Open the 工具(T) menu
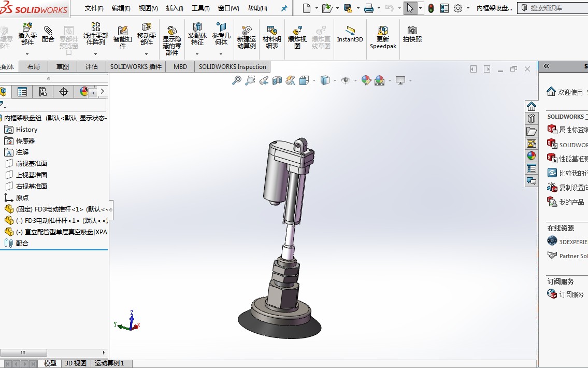This screenshot has height=368, width=588. click(200, 8)
